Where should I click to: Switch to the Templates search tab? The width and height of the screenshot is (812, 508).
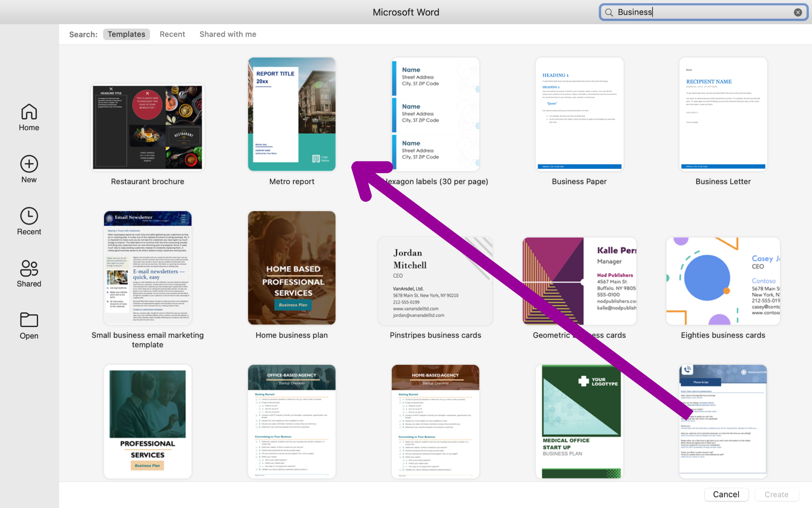[126, 34]
